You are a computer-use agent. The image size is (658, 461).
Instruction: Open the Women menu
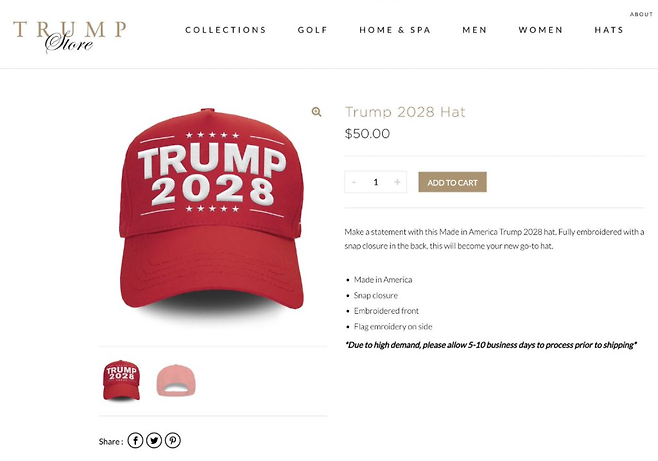coord(540,30)
